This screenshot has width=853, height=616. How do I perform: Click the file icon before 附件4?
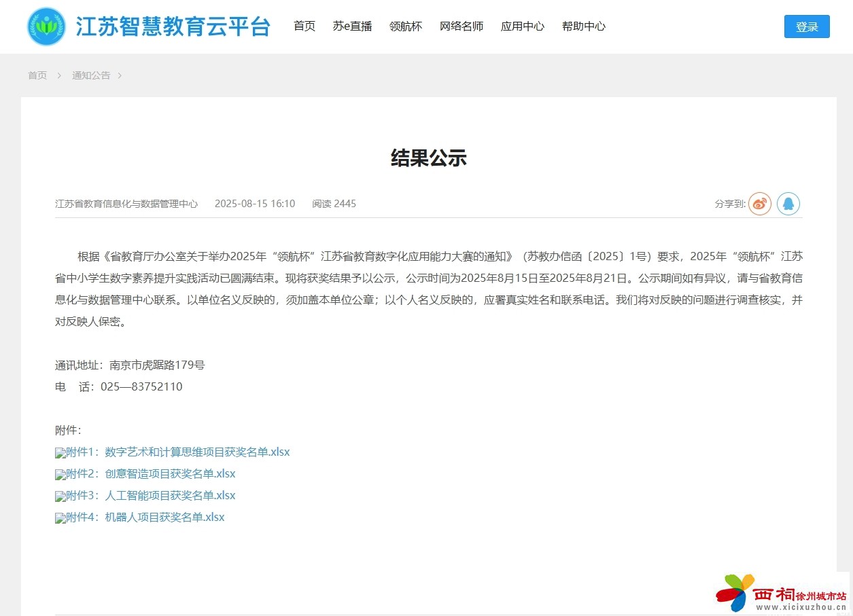[59, 518]
